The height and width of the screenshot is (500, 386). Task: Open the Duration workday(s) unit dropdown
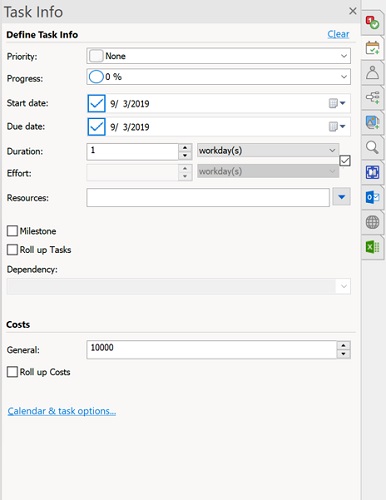tap(268, 150)
